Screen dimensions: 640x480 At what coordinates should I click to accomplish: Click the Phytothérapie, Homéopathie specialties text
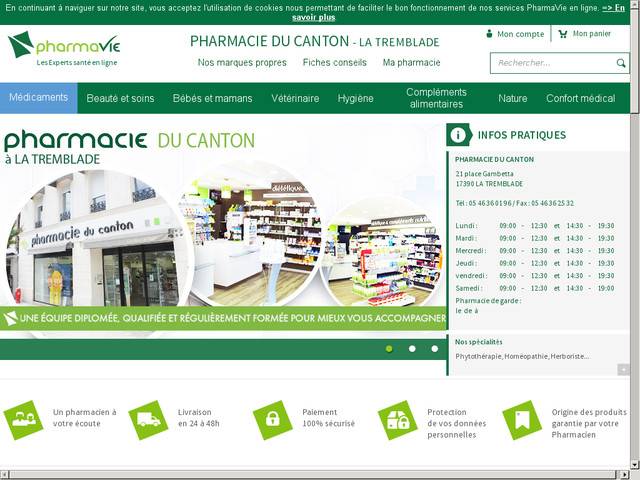[522, 356]
